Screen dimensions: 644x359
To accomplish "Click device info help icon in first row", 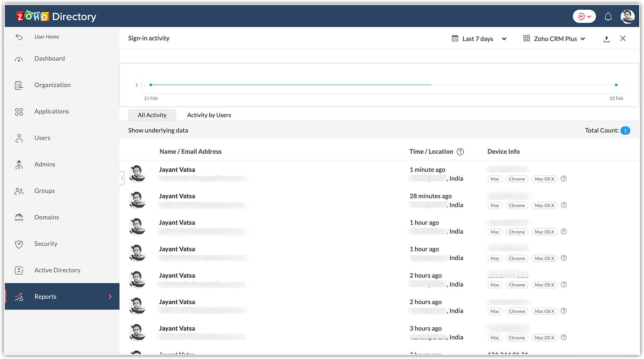I will tap(563, 179).
